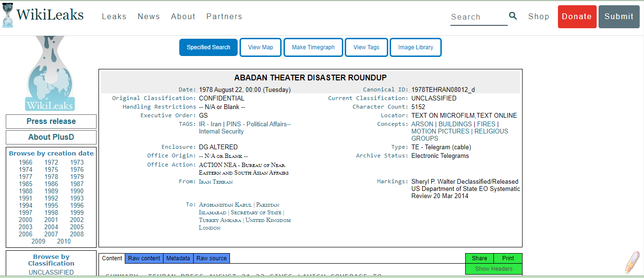Toggle the Show Headers button
Viewport: 644px width, 278px height.
click(493, 269)
